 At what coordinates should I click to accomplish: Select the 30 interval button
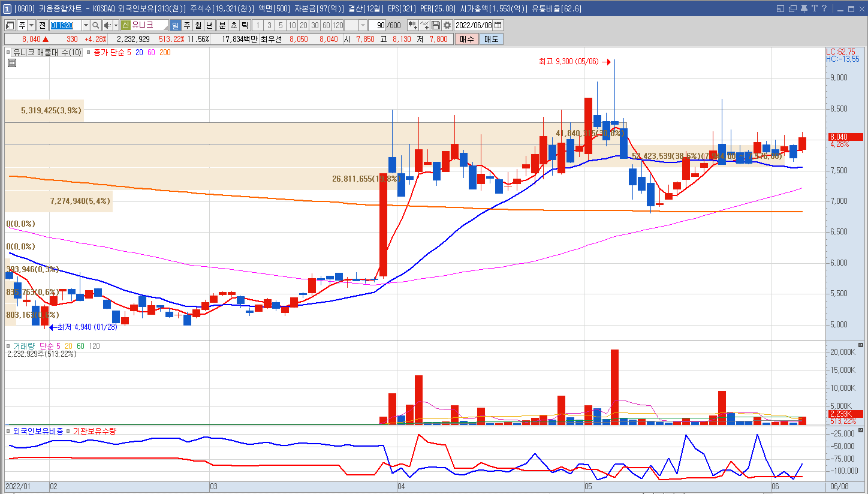315,25
